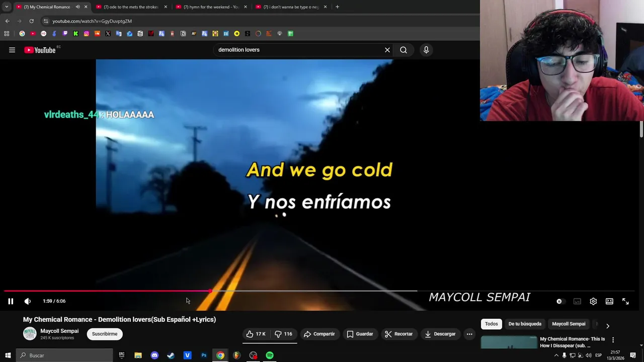Open the Maycoll Sempai channel avatar
This screenshot has width=644, height=362.
[30, 333]
